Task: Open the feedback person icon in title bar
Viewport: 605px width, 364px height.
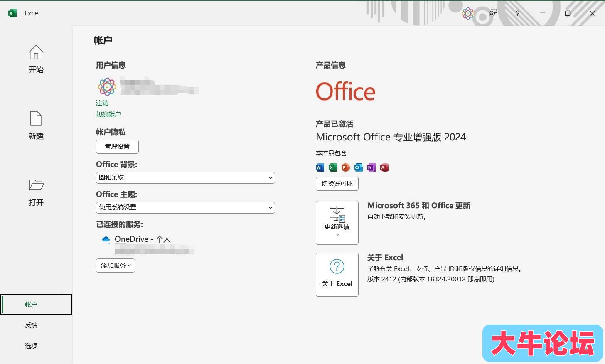Action: coord(493,13)
